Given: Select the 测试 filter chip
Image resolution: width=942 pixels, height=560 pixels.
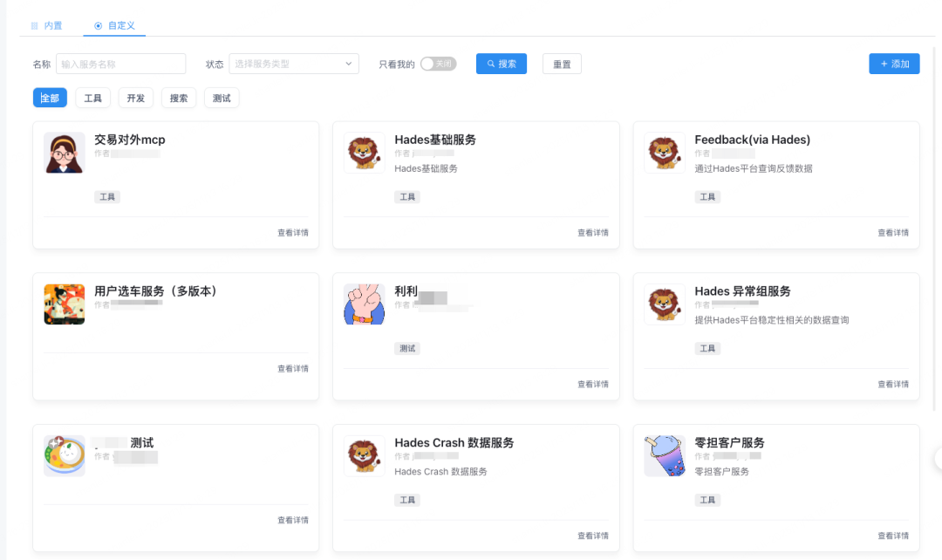Looking at the screenshot, I should tap(221, 98).
